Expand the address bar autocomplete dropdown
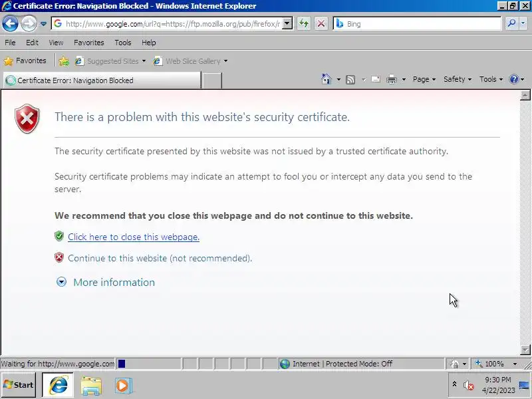Viewport: 532px width, 399px height. tap(287, 24)
